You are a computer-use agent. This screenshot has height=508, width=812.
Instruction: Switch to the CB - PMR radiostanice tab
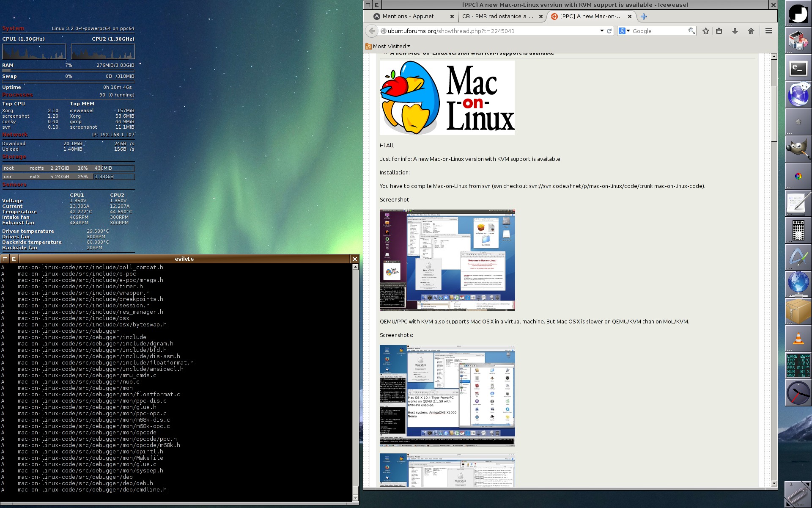(x=498, y=17)
